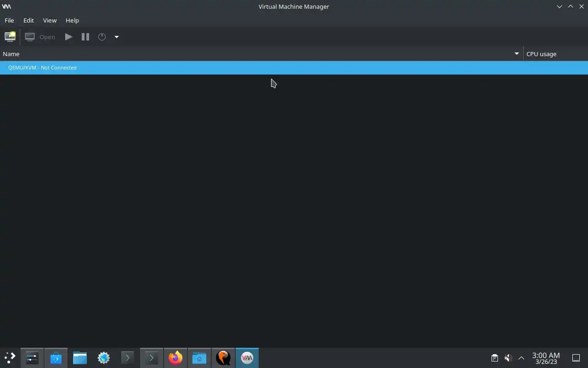The width and height of the screenshot is (588, 368).
Task: Run the virtual machine with the play icon
Action: [x=68, y=37]
